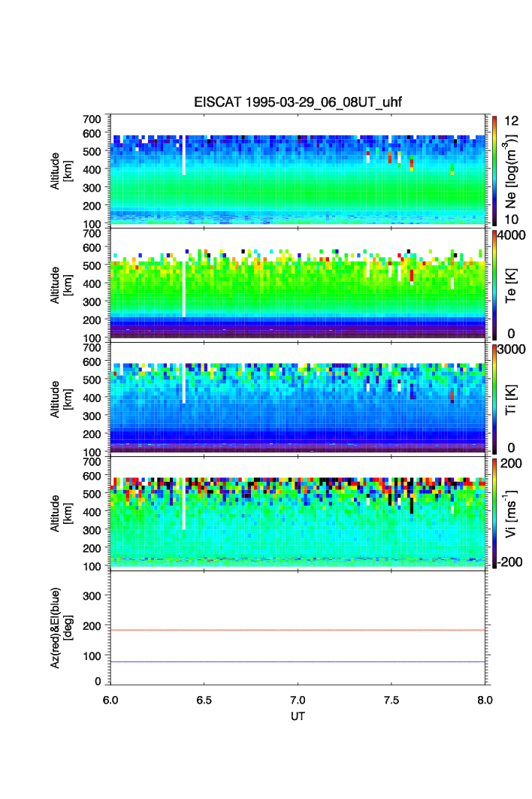Select the red azimuth line

tap(299, 630)
